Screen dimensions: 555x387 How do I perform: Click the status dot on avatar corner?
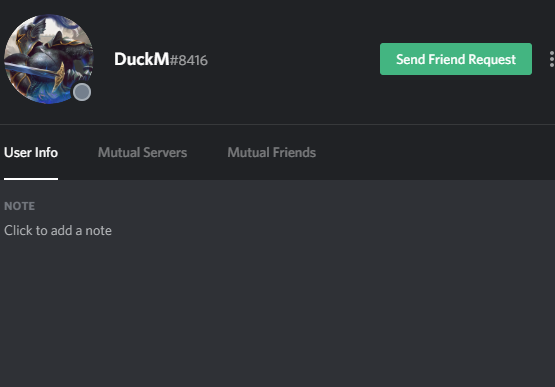point(82,92)
